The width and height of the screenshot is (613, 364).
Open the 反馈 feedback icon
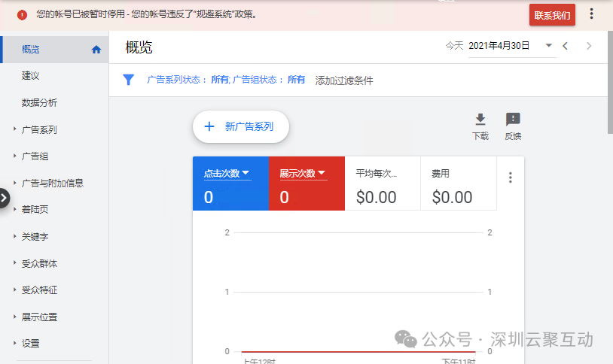pos(513,120)
